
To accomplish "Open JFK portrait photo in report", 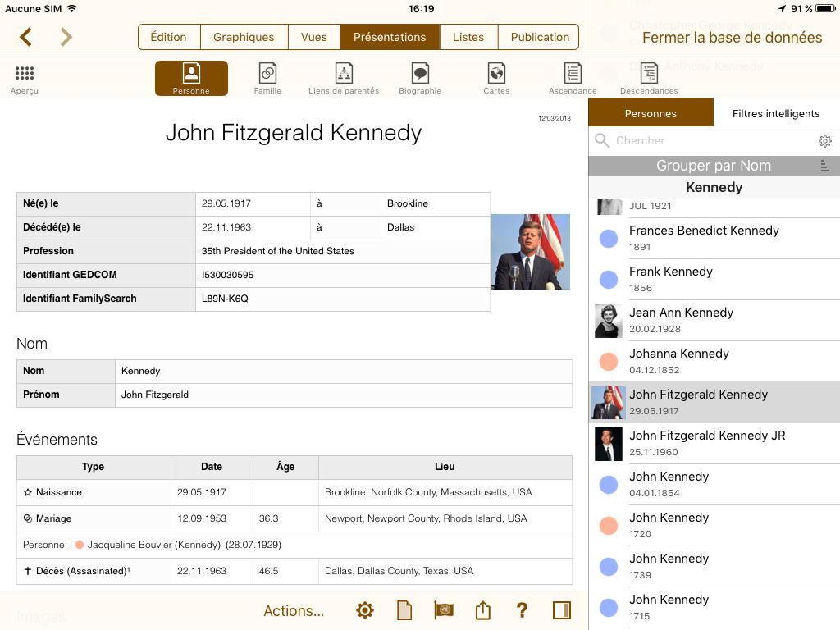I will [x=531, y=252].
